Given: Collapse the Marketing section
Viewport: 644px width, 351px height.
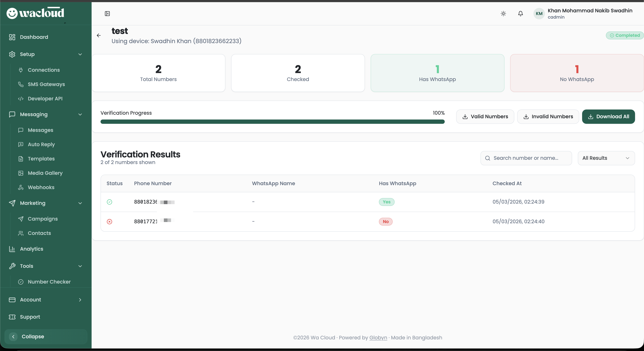Looking at the screenshot, I should pyautogui.click(x=80, y=203).
